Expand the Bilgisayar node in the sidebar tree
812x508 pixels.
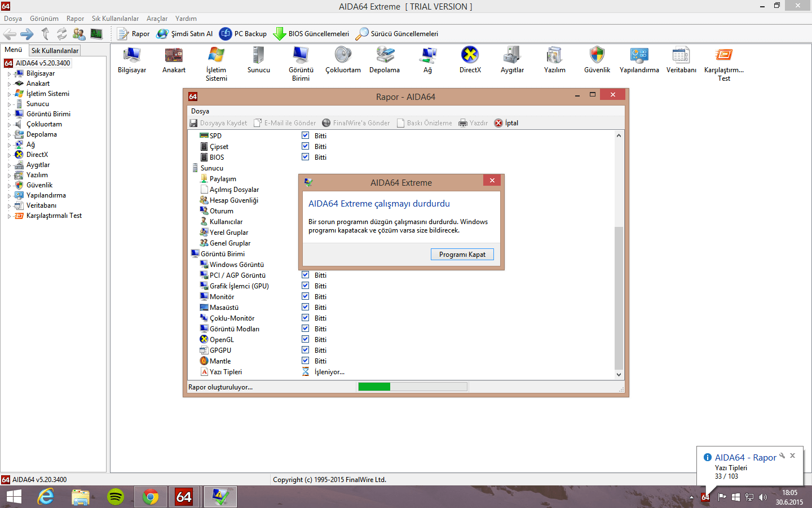pos(9,73)
